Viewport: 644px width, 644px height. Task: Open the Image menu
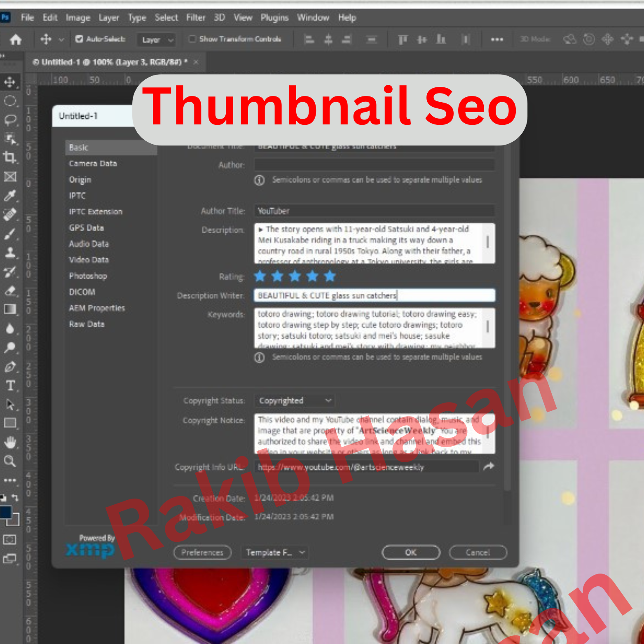(x=78, y=18)
